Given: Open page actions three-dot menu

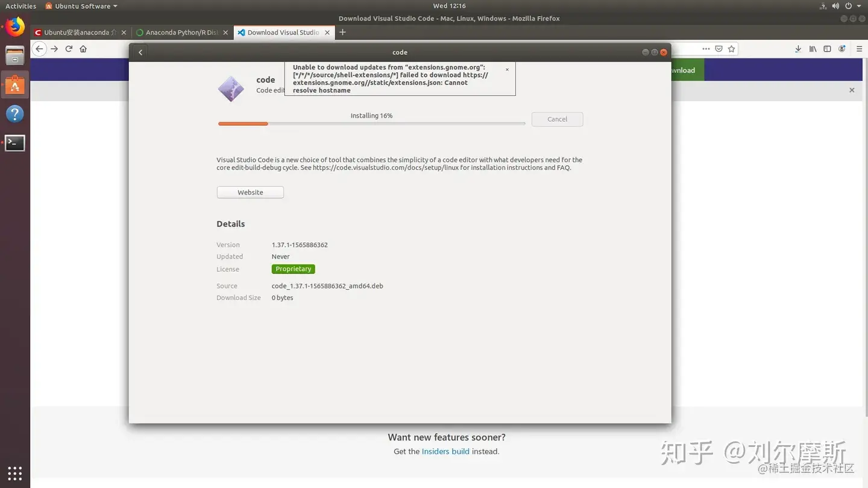Looking at the screenshot, I should tap(706, 49).
